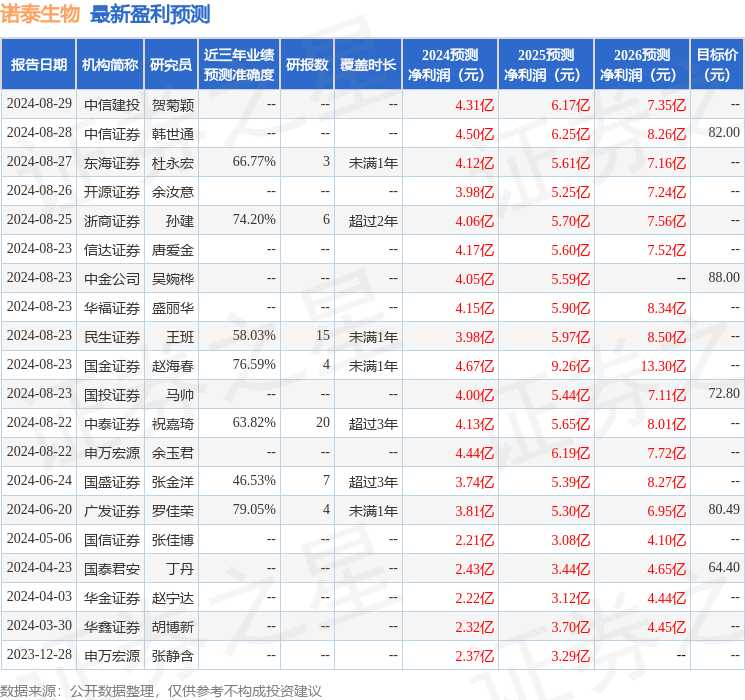
Task: Select institution 国金证券
Action: coord(112,366)
